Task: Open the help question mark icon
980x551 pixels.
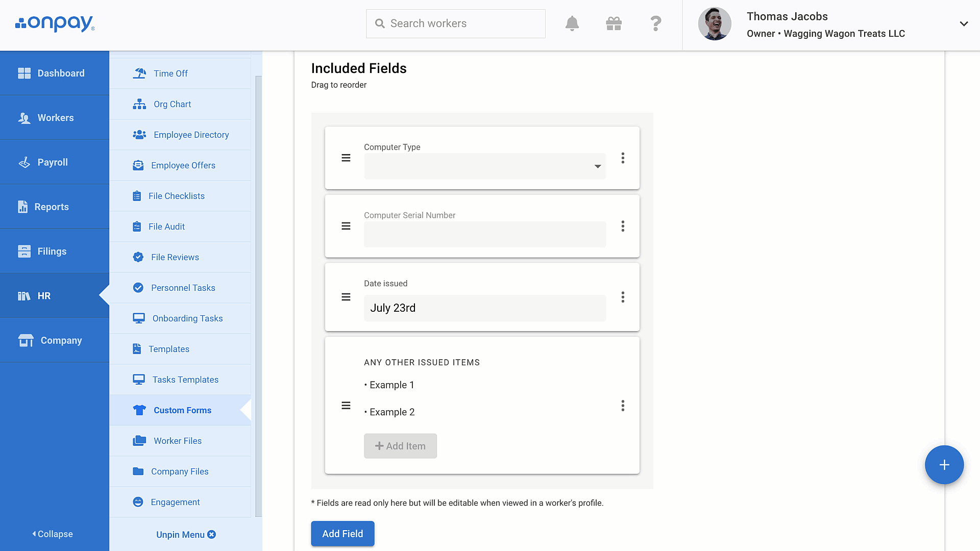Action: [x=656, y=23]
